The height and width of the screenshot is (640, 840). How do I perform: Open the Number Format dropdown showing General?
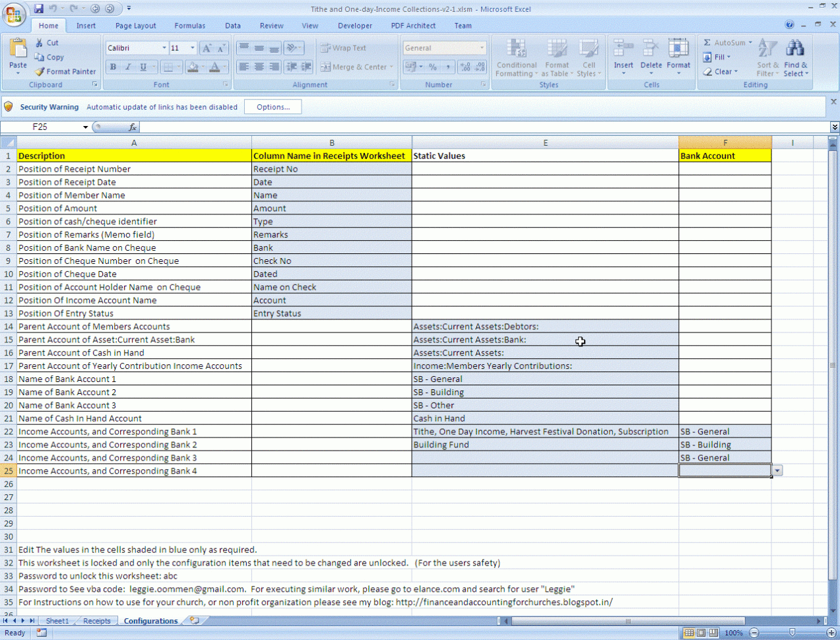(x=480, y=48)
